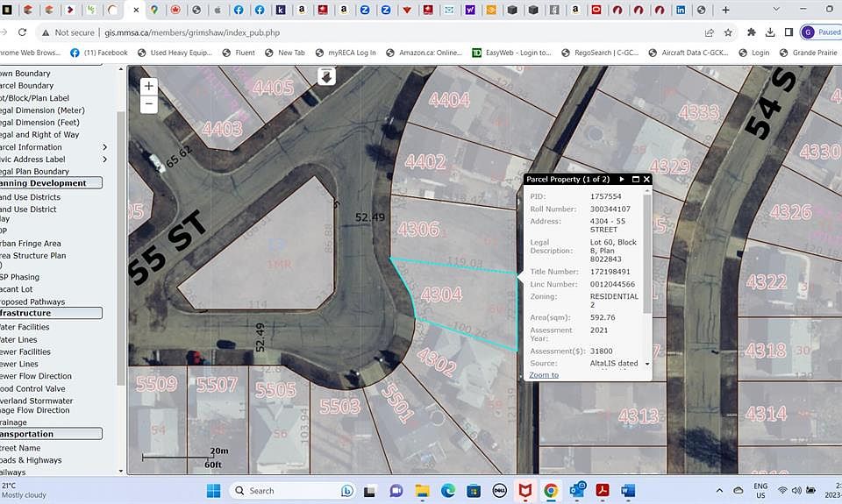Screen dimensions: 842x504
Task: Zoom in on the map with plus button
Action: 149,86
